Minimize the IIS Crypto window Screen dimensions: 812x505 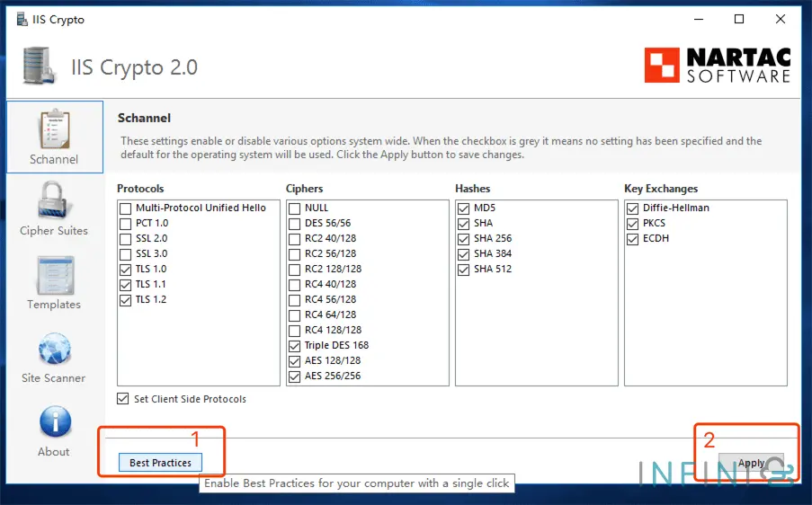(699, 19)
